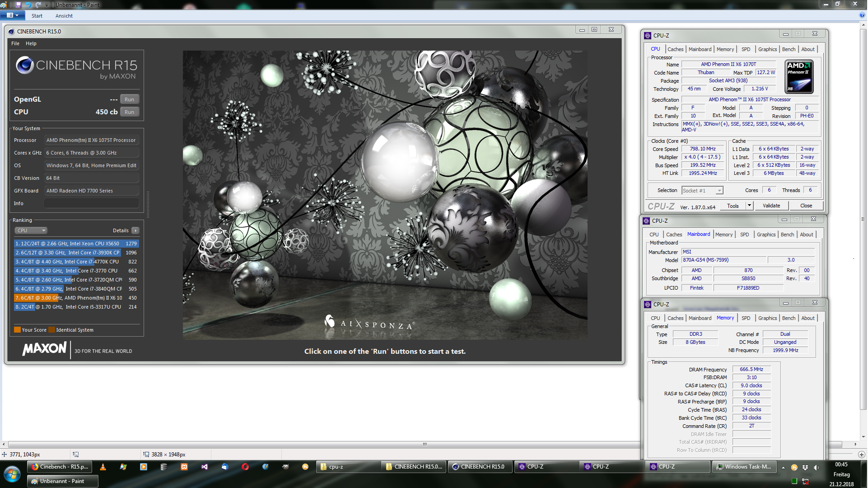Viewport: 868px width, 488px height.
Task: Launch Thunderbird from the taskbar
Action: click(x=225, y=467)
